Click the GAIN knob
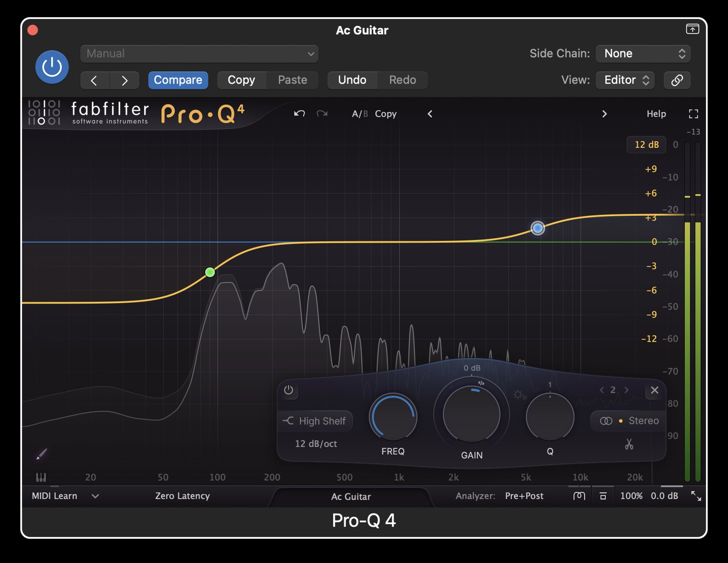This screenshot has width=728, height=563. (472, 414)
